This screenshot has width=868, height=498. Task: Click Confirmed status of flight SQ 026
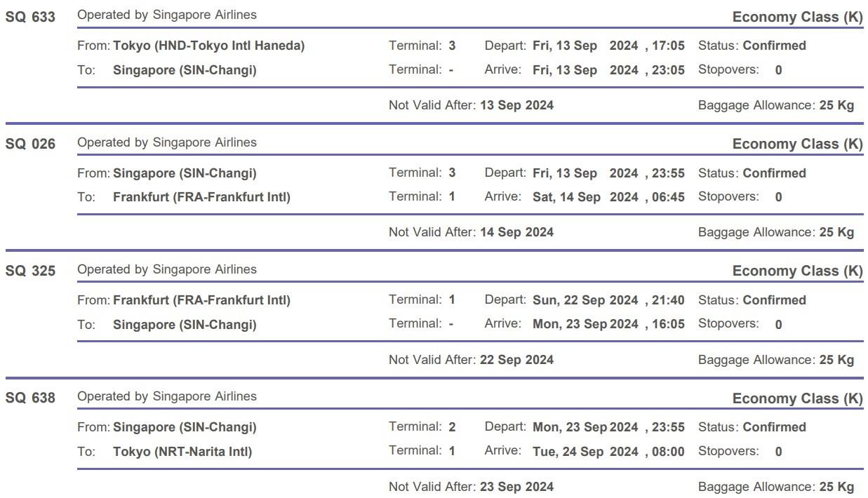[774, 173]
